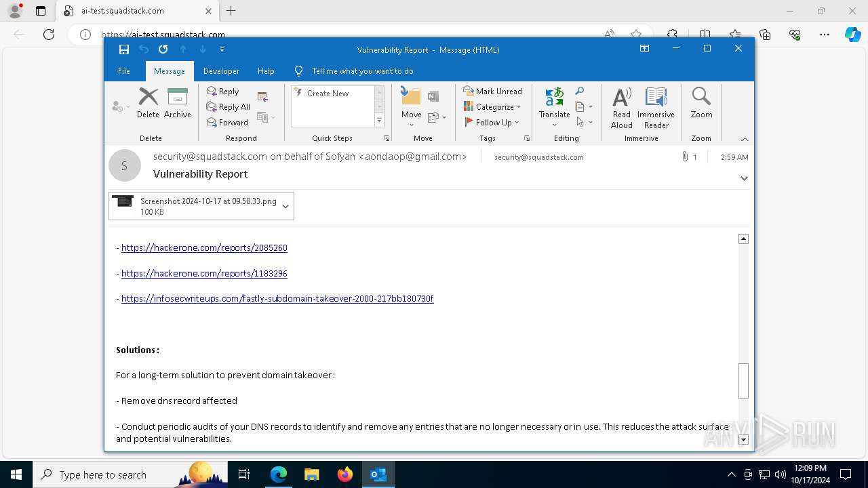
Task: Switch to the Developer ribbon tab
Action: pos(222,71)
